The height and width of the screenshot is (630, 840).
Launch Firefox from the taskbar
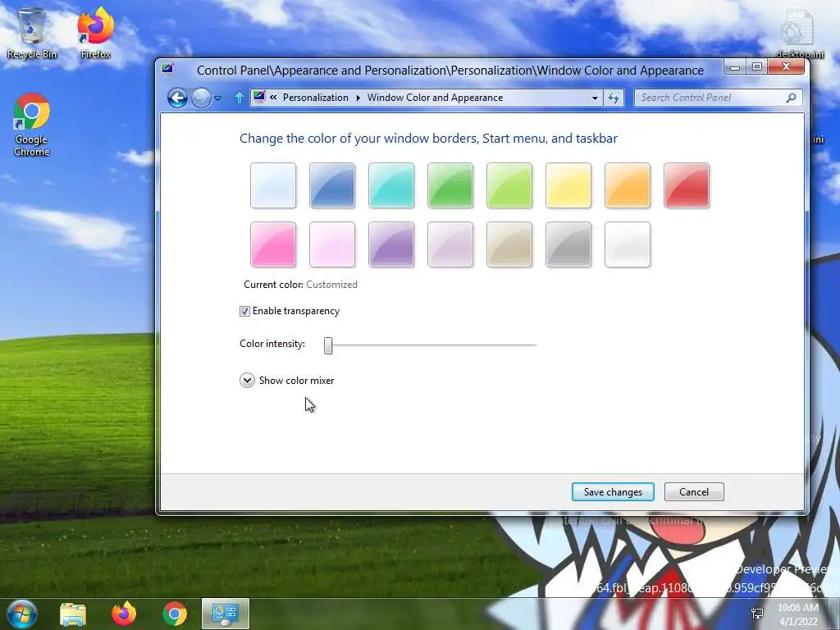coord(124,614)
